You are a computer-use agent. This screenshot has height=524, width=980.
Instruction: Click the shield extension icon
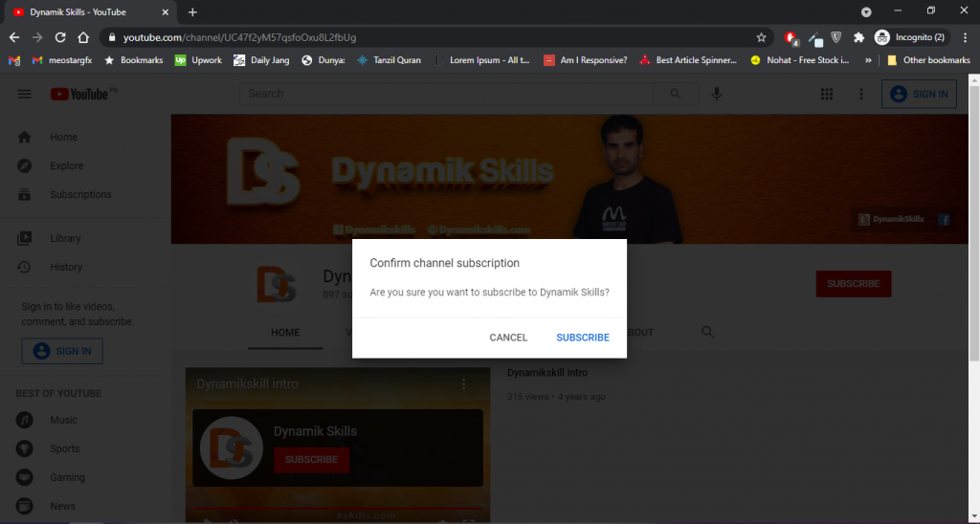pyautogui.click(x=836, y=37)
